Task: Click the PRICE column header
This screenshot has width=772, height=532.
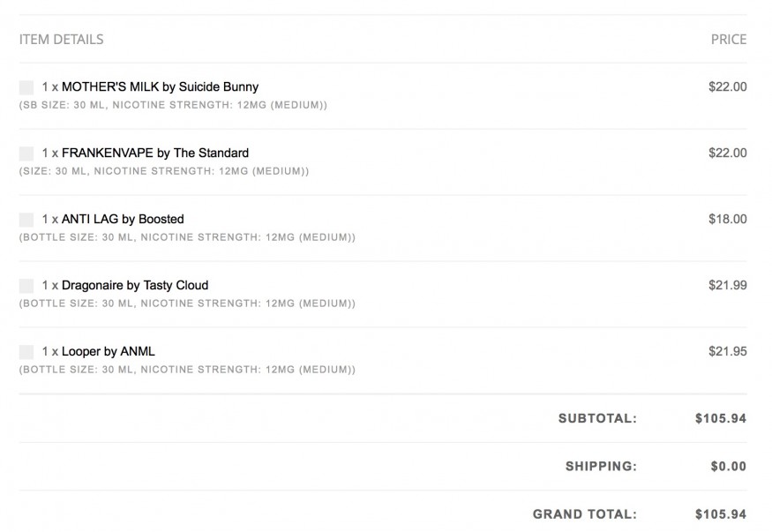Action: tap(729, 39)
